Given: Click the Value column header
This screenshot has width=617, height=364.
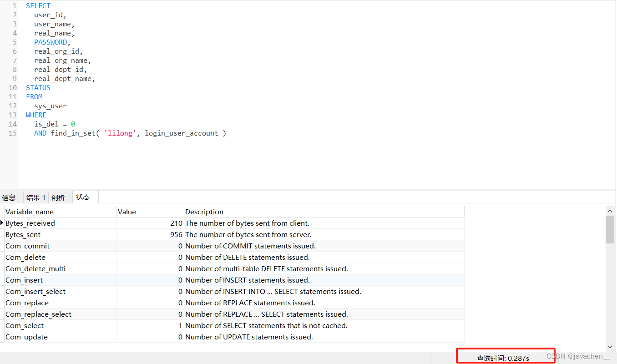Looking at the screenshot, I should coord(126,212).
